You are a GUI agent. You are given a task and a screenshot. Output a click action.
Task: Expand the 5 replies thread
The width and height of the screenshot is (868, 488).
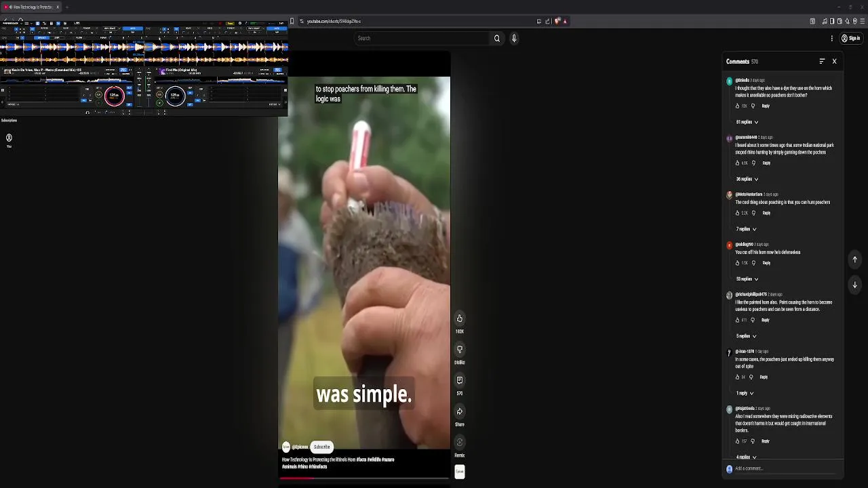tap(746, 336)
